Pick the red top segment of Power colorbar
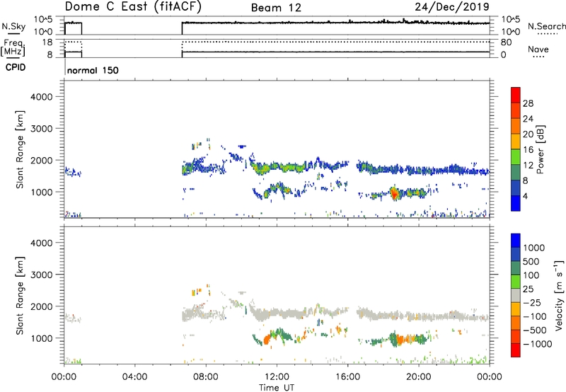The image size is (566, 392). 516,95
